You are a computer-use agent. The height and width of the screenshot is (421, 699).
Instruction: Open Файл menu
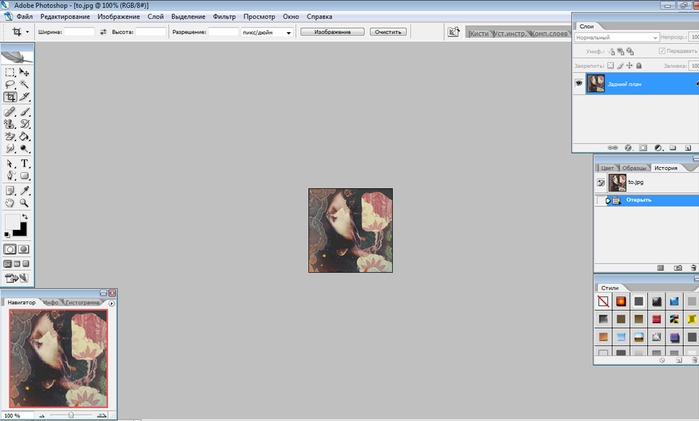click(x=25, y=17)
